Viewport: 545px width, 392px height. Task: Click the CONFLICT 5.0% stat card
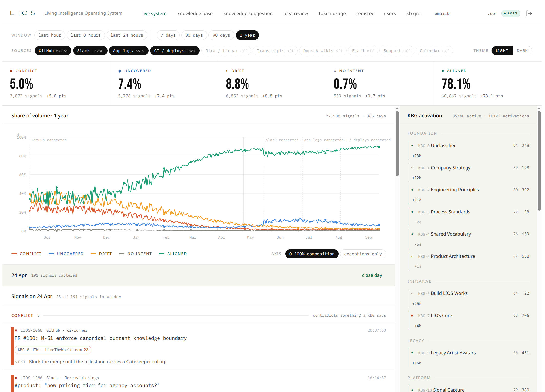click(56, 83)
